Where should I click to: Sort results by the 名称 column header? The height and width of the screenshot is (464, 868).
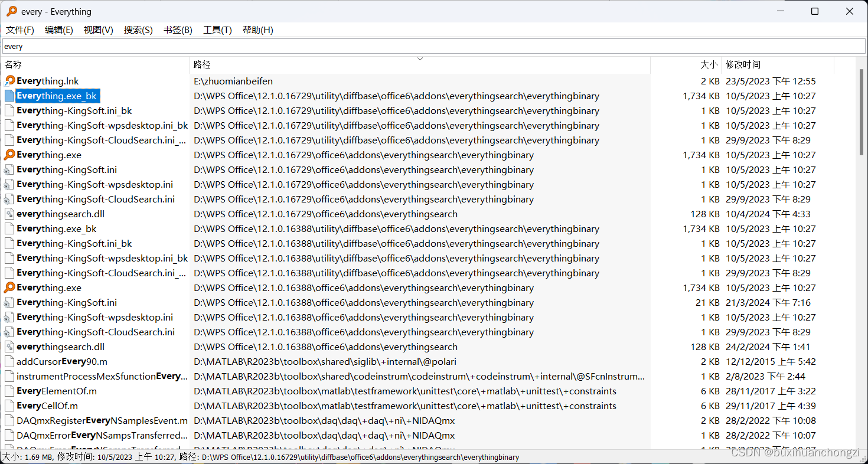pyautogui.click(x=94, y=64)
